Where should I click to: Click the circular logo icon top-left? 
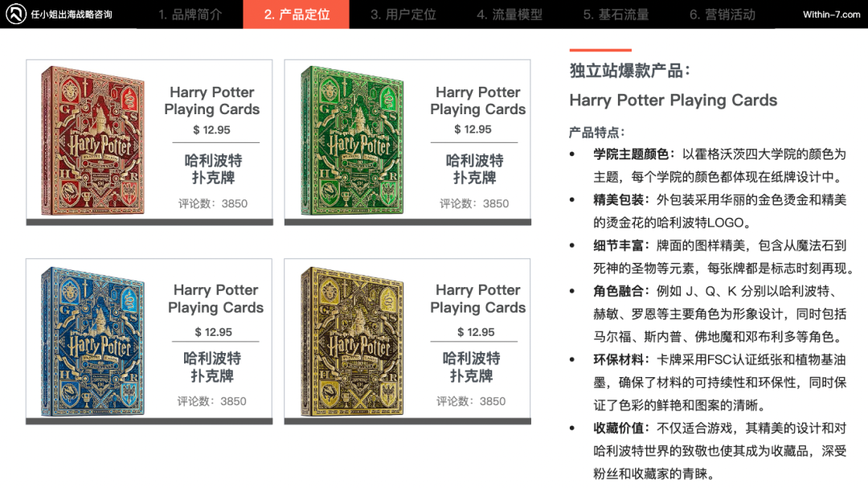click(15, 14)
